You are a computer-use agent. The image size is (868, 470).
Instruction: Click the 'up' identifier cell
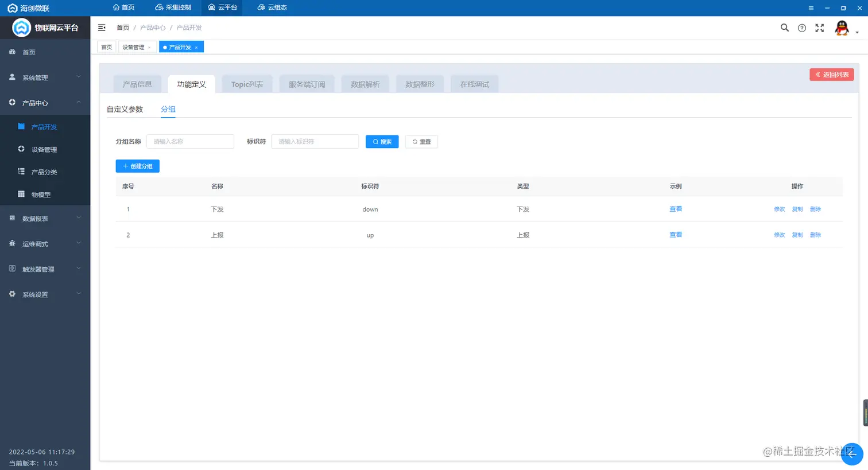point(370,235)
